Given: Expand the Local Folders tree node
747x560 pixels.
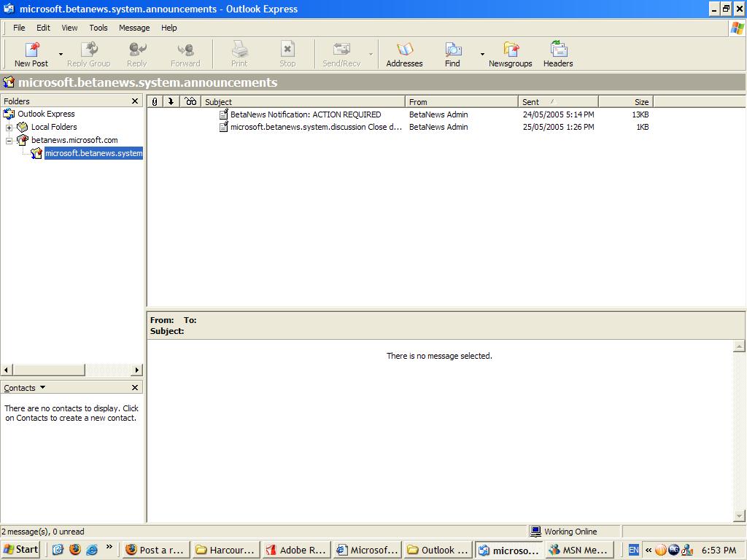Looking at the screenshot, I should (9, 128).
